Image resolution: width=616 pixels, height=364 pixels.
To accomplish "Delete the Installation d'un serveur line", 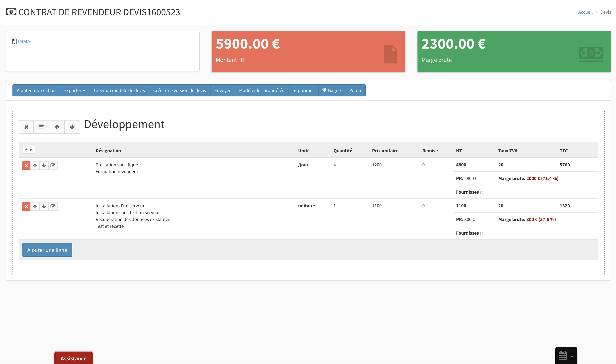I will coord(26,206).
